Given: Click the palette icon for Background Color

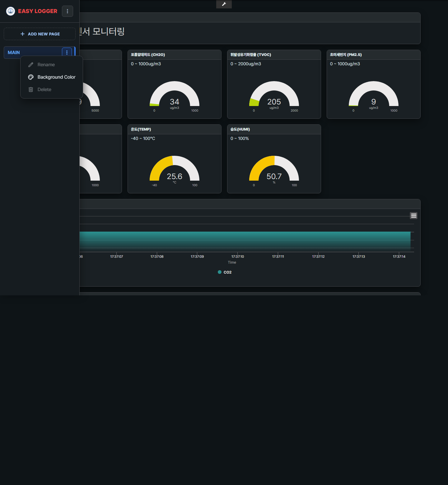Looking at the screenshot, I should click(x=31, y=77).
